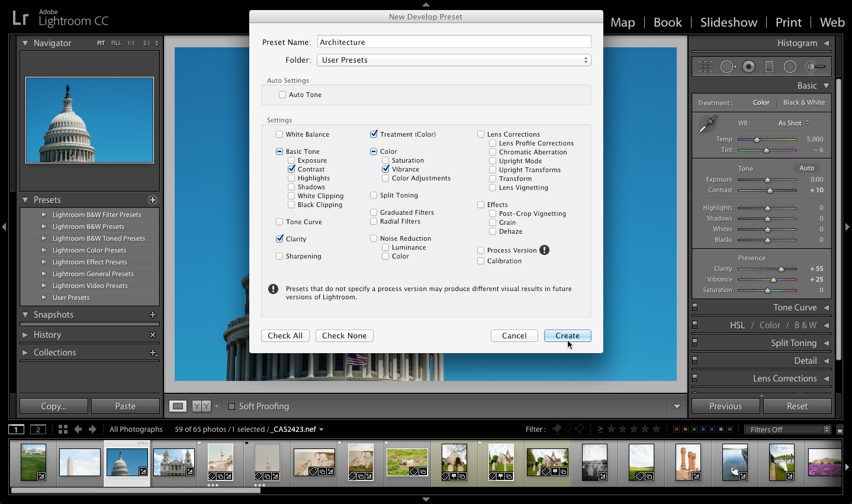Select the Radial Filter tool
The height and width of the screenshot is (504, 852).
pyautogui.click(x=790, y=66)
